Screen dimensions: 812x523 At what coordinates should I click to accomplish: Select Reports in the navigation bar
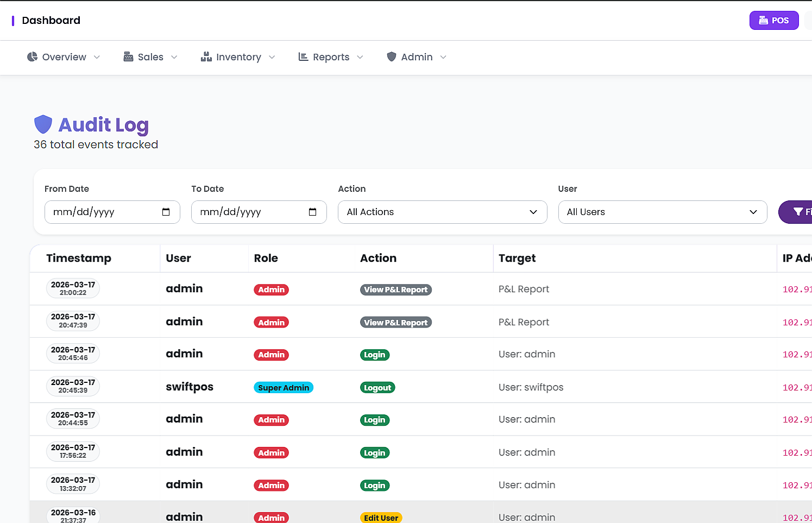click(331, 56)
